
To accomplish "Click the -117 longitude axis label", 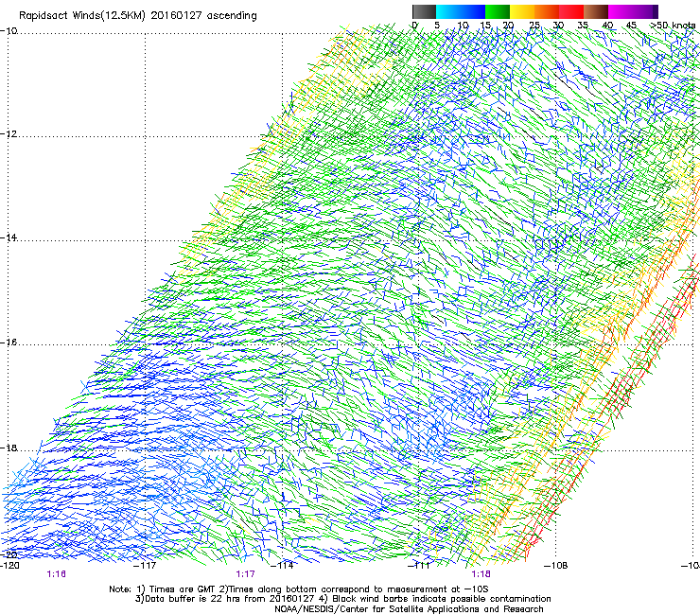I will [x=145, y=565].
